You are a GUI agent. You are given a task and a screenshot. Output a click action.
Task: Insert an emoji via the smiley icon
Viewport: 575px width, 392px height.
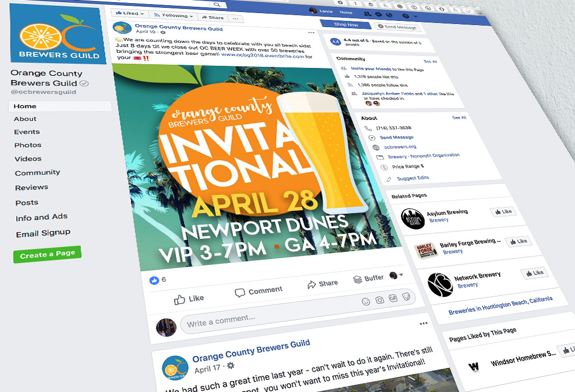365,302
